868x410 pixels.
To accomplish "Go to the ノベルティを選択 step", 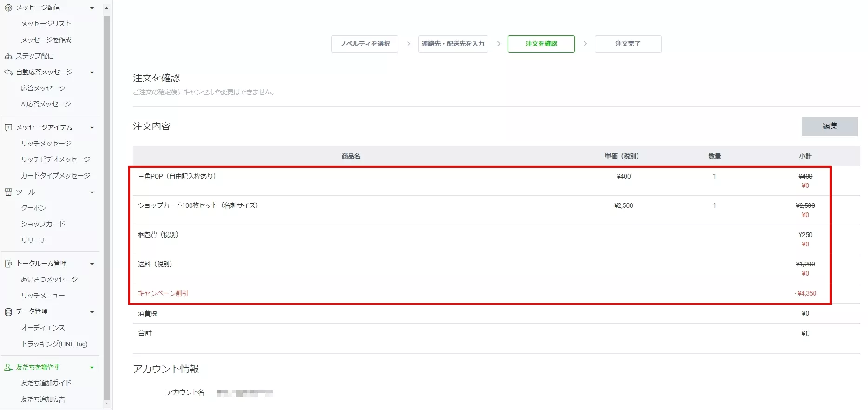I will coord(365,44).
